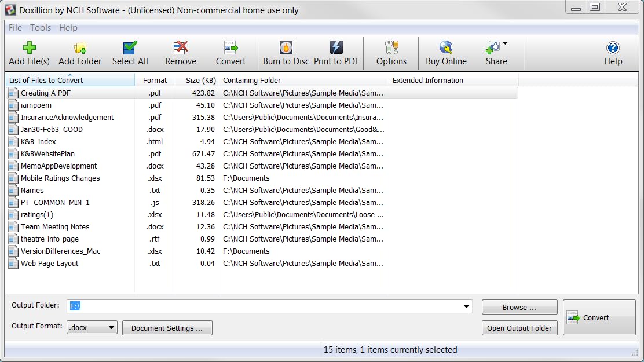Viewport: 644px width, 362px height.
Task: Click file icon for K&B_index
Action: point(13,142)
